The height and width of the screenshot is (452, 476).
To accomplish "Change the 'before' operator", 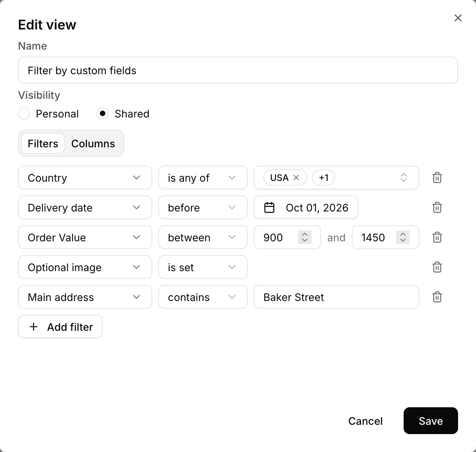I will coord(203,207).
